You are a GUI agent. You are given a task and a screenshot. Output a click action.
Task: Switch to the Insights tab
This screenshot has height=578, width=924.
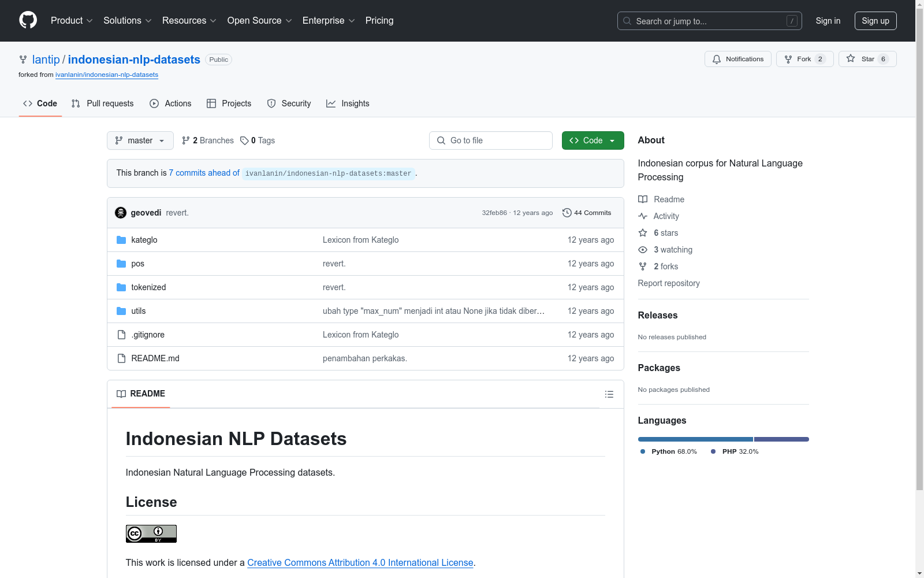coord(348,103)
